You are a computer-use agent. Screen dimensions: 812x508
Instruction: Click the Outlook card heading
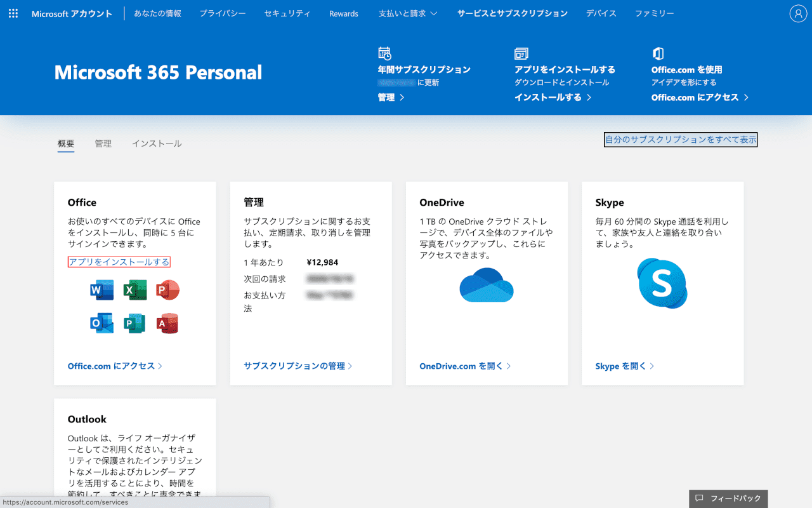pos(87,419)
